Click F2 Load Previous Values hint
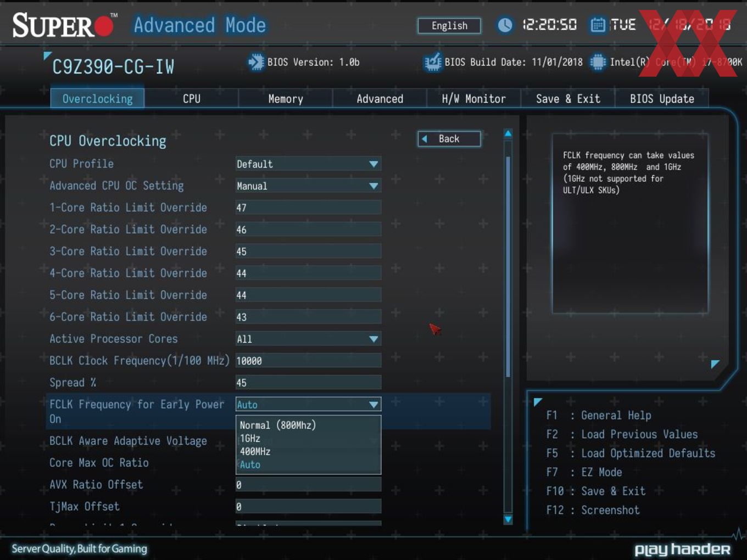Screen dimensions: 747x560 coord(622,434)
